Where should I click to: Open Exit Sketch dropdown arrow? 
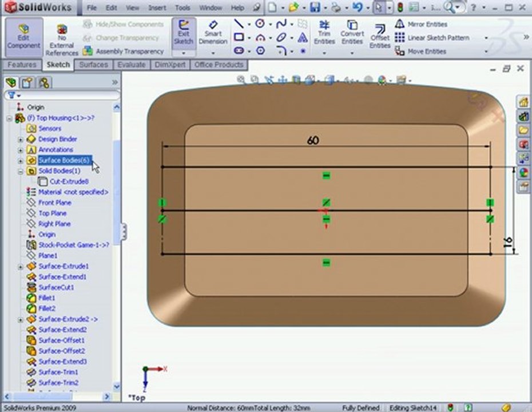tap(184, 53)
